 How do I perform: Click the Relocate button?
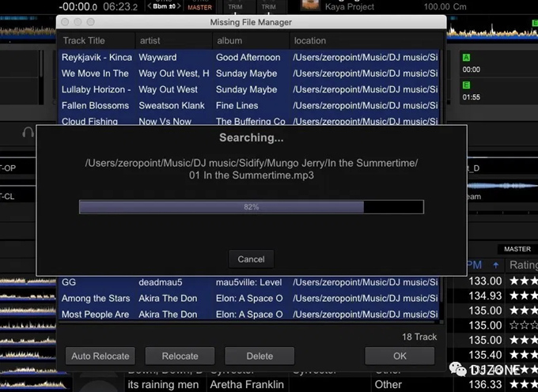coord(180,356)
